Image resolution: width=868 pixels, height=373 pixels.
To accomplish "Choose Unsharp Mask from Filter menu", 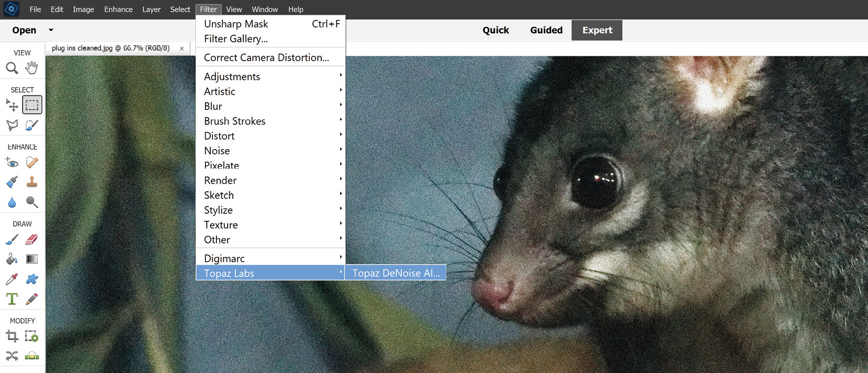I will click(271, 24).
